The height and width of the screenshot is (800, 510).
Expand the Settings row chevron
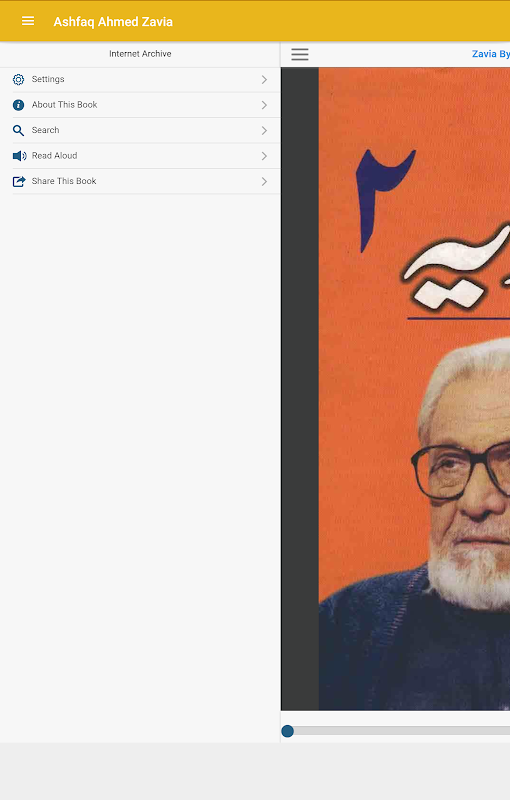pyautogui.click(x=264, y=80)
